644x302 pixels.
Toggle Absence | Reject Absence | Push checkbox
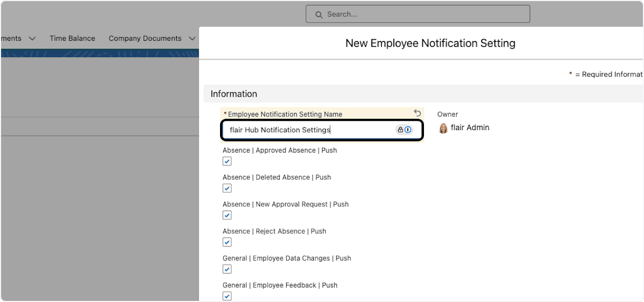pyautogui.click(x=227, y=242)
